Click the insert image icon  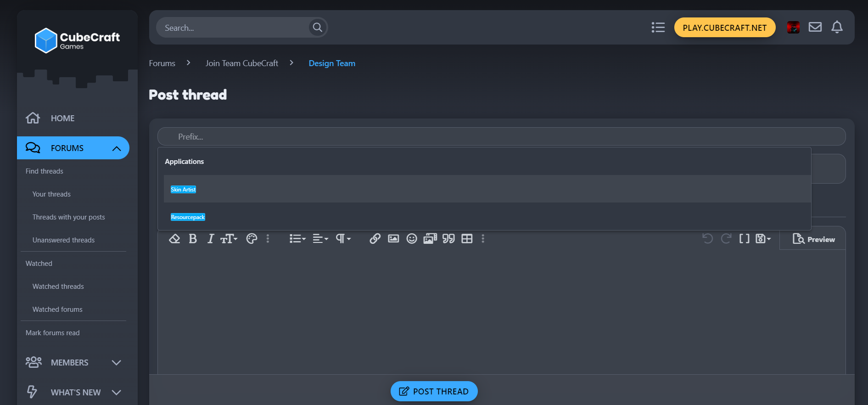pos(393,238)
